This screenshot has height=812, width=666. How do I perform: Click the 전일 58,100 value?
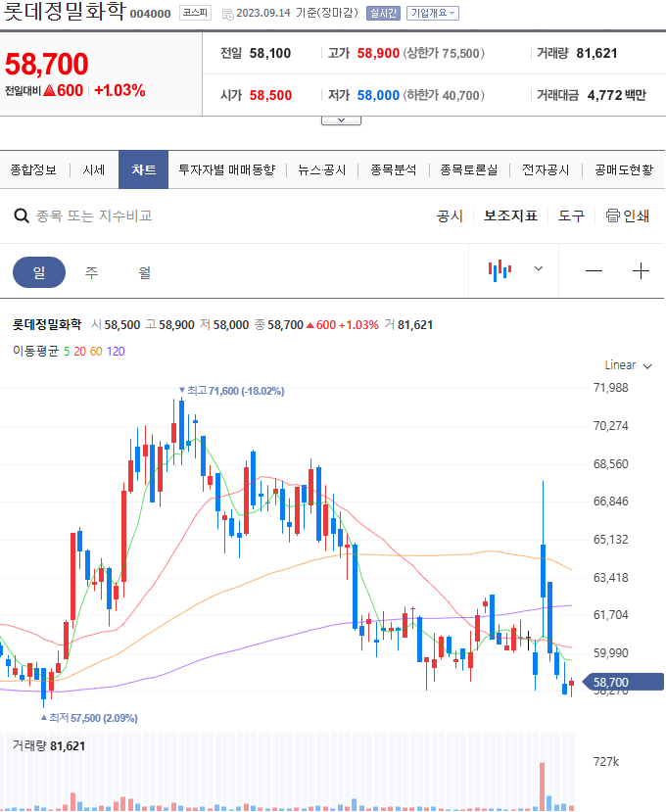(269, 53)
